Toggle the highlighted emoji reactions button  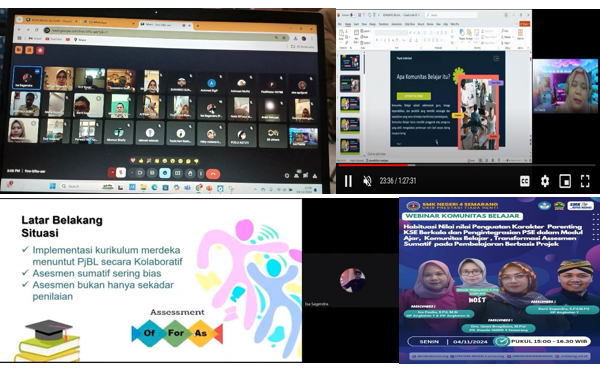165,173
